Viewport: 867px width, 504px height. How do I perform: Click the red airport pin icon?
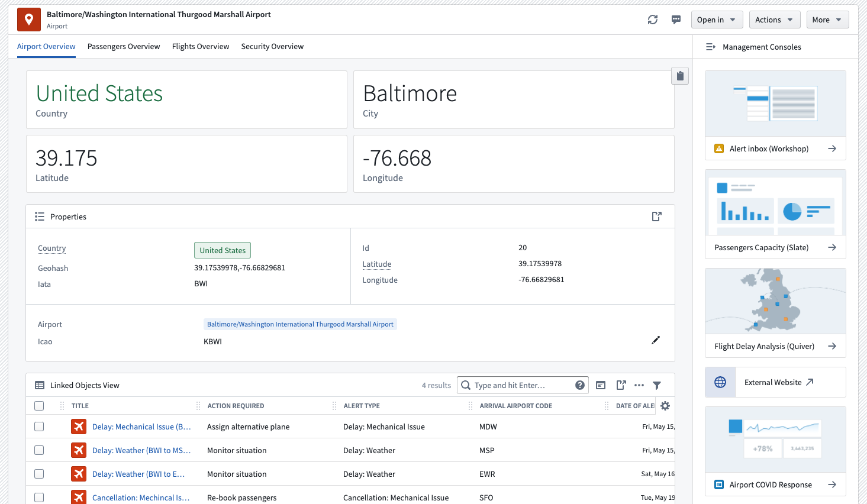click(29, 20)
